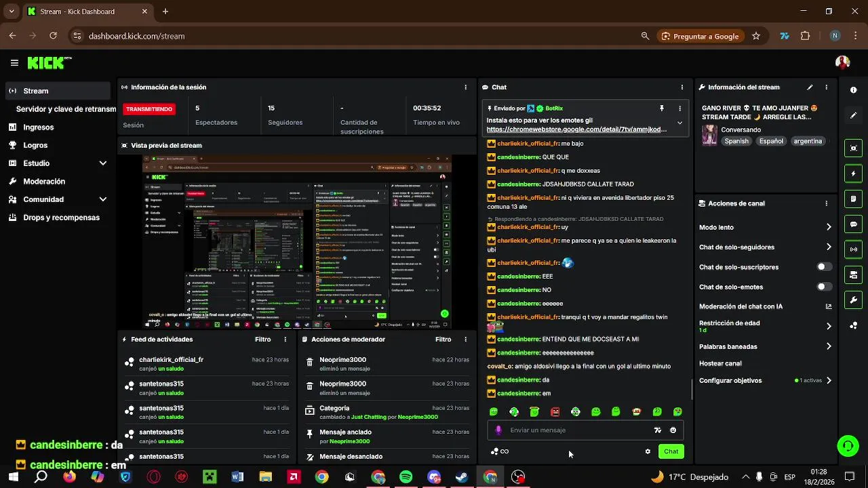This screenshot has width=868, height=488.
Task: Open OBS Studio from the taskbar
Action: pos(518,477)
